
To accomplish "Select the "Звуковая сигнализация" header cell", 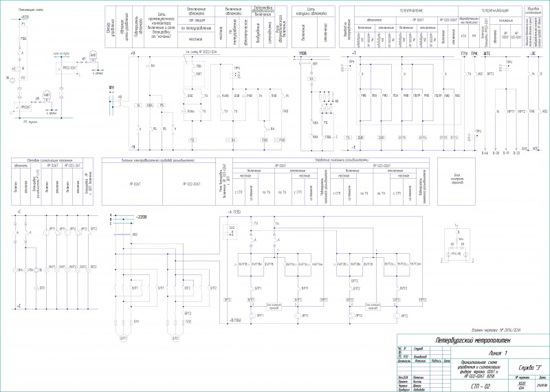I will tap(532, 10).
